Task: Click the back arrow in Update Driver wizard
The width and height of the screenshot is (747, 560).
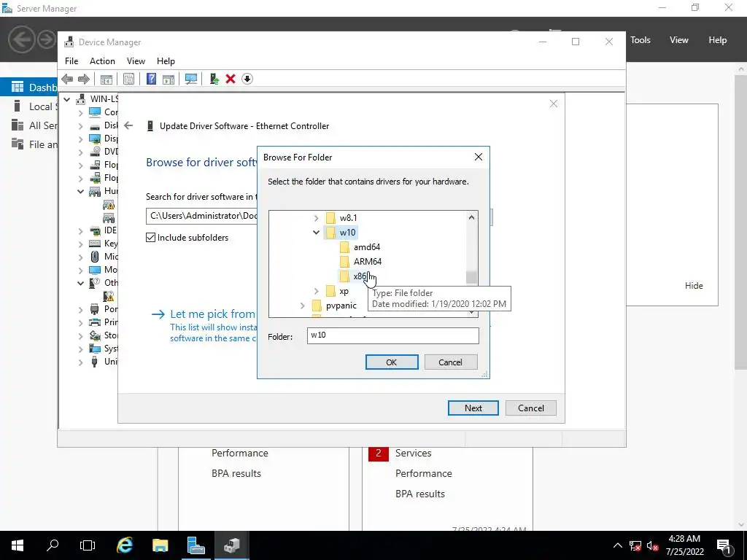Action: pyautogui.click(x=128, y=125)
